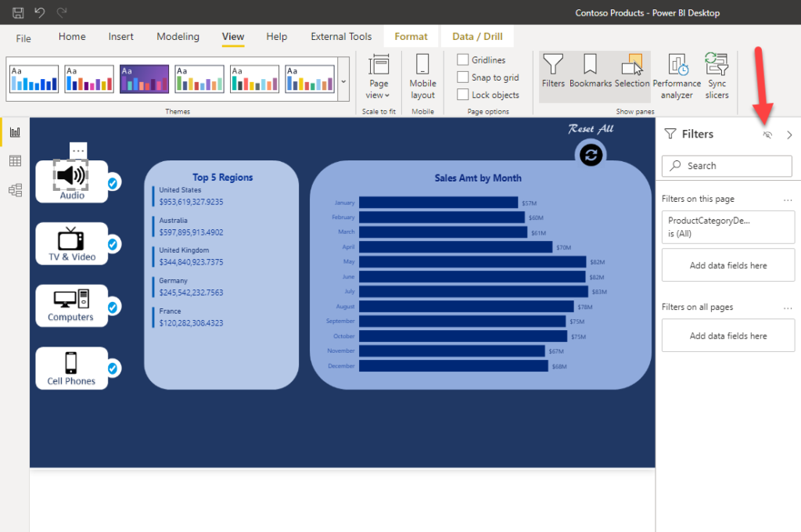801x532 pixels.
Task: Click the Filters search field
Action: (727, 166)
